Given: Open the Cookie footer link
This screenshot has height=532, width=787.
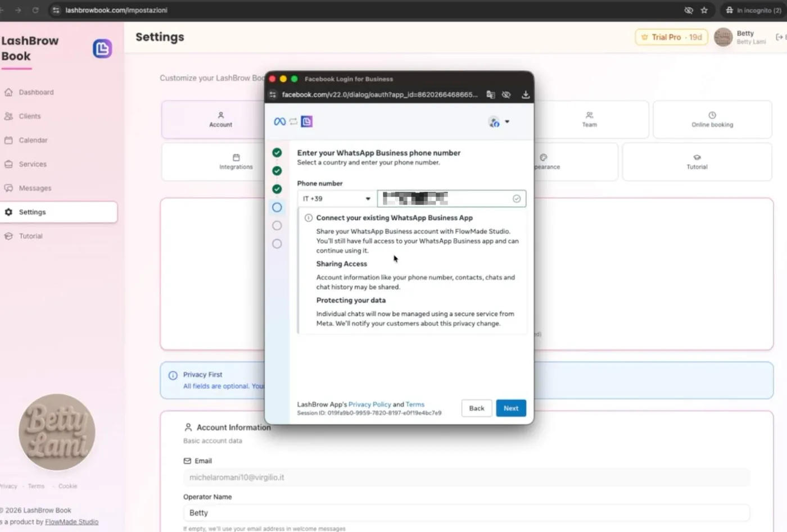Looking at the screenshot, I should 67,486.
